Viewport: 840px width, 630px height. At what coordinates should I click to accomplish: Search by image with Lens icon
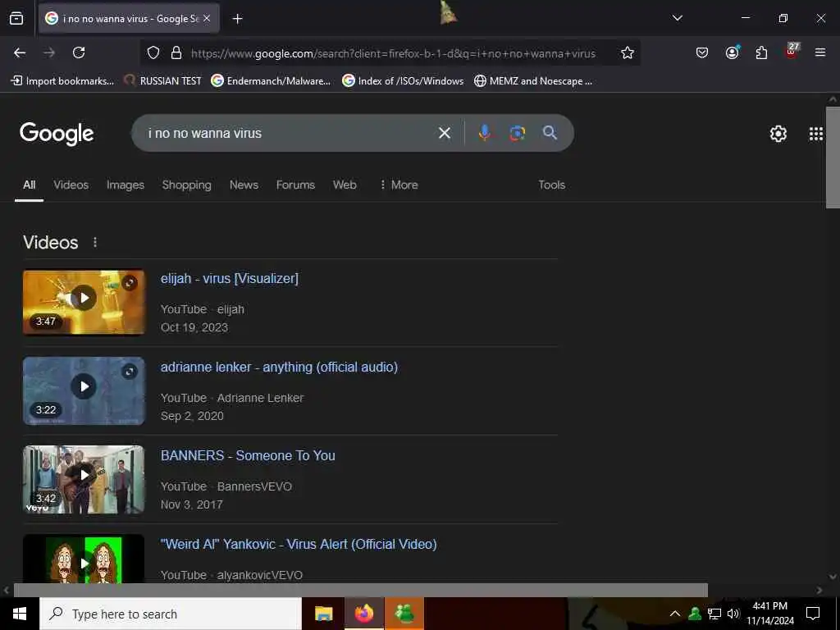[517, 133]
